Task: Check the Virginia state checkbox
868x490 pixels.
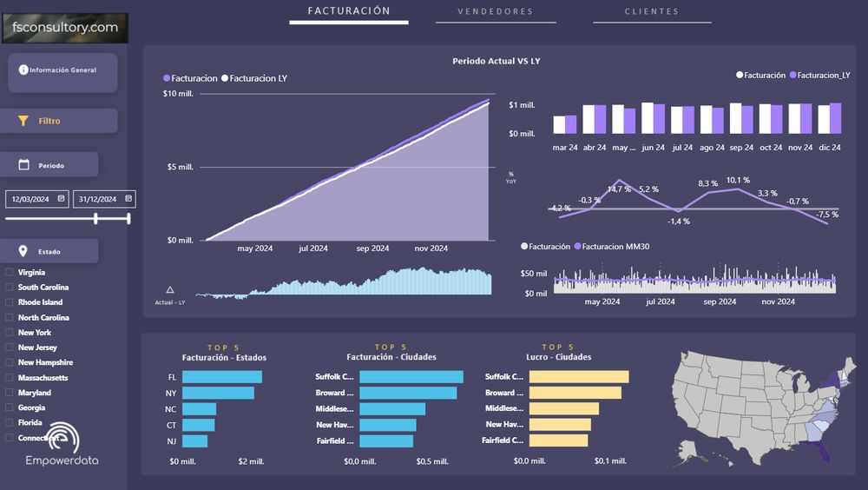Action: point(9,272)
